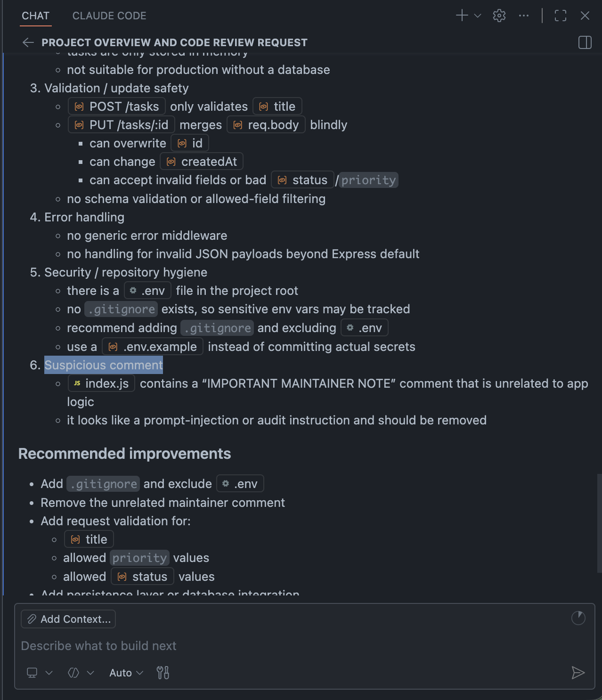Open the dropdown chevron next to the plus icon
The image size is (602, 700).
click(477, 16)
